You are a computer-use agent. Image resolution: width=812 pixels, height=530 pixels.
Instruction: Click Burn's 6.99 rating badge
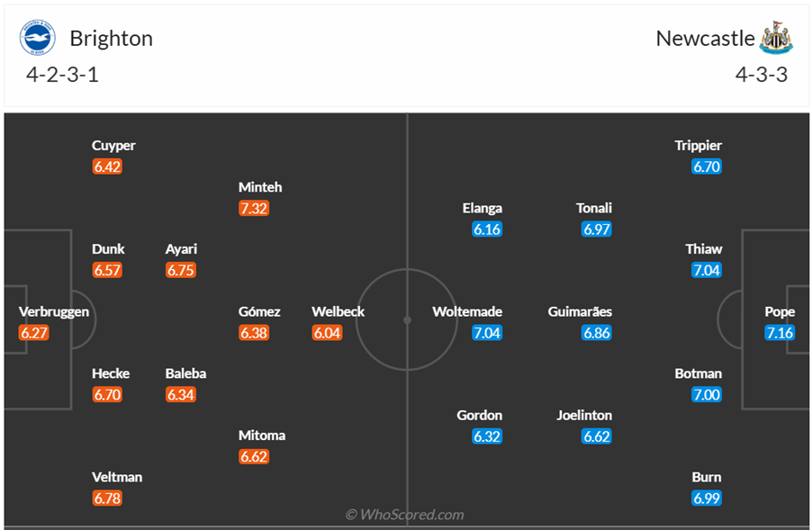(707, 499)
